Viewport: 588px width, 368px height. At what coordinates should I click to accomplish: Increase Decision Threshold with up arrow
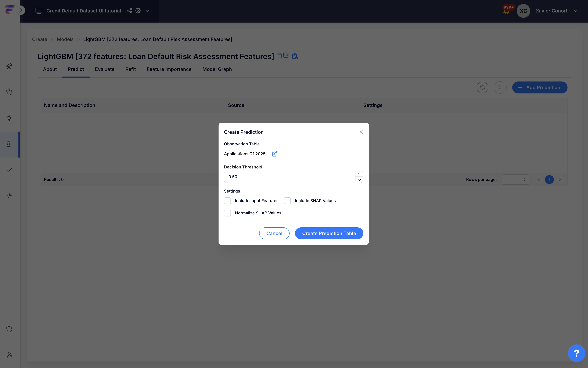tap(359, 174)
